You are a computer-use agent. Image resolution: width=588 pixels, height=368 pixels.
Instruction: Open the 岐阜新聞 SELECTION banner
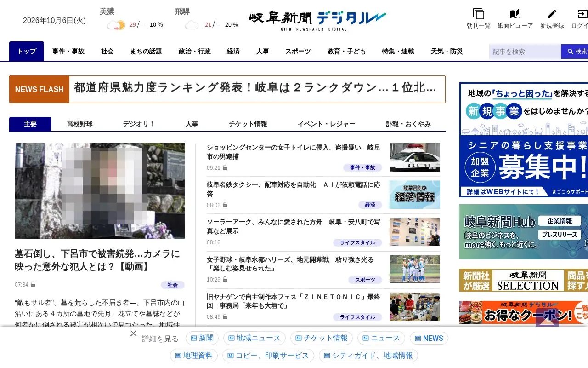(524, 280)
